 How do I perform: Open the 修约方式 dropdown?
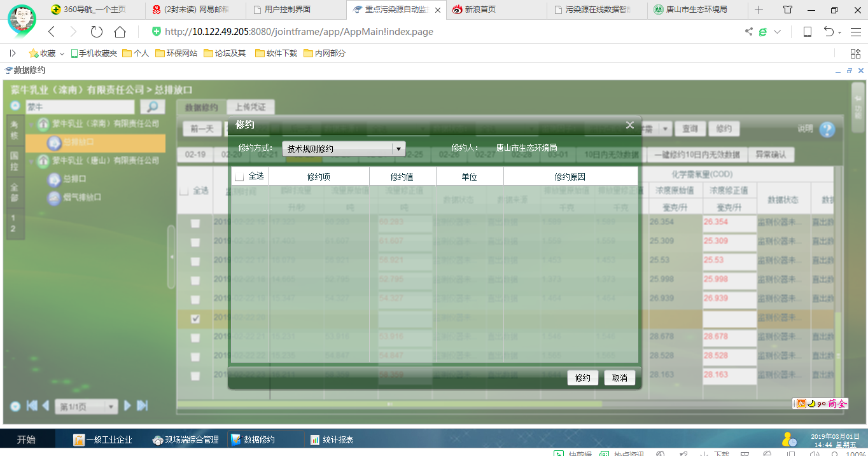(344, 149)
